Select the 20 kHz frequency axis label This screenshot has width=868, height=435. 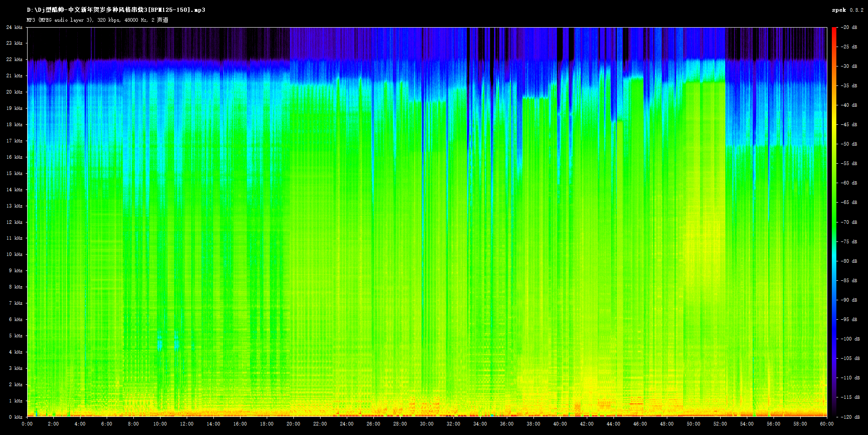pyautogui.click(x=14, y=92)
